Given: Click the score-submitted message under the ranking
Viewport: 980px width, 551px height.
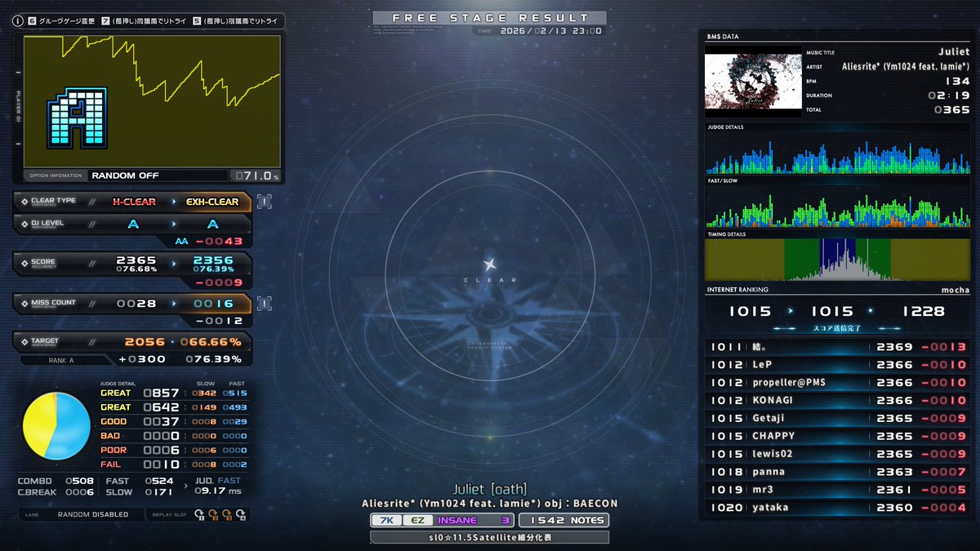Looking at the screenshot, I should coord(836,327).
